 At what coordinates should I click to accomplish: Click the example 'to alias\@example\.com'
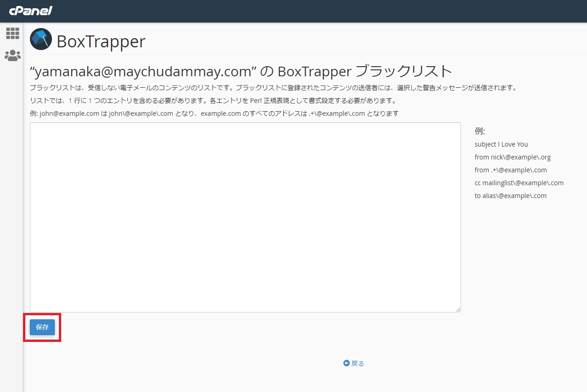coord(511,196)
